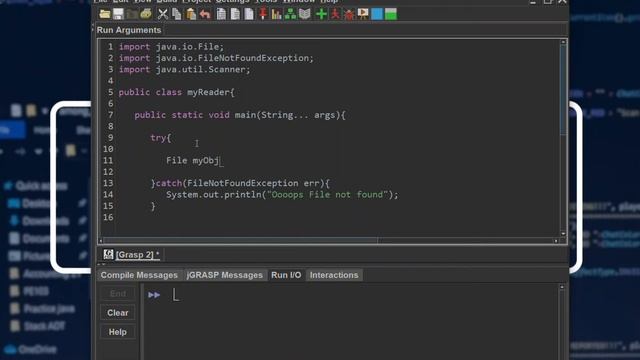Viewport: 640px width, 360px height.
Task: Click the Number Lines page icon
Action: coord(249,14)
